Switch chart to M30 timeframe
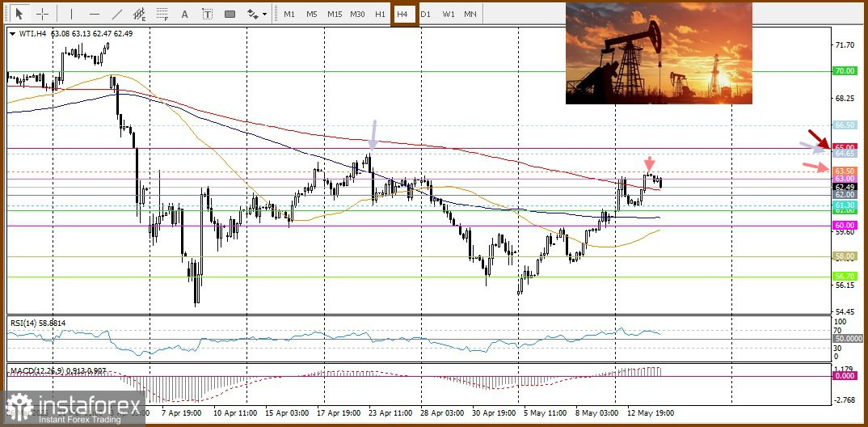This screenshot has width=868, height=427. pos(357,15)
